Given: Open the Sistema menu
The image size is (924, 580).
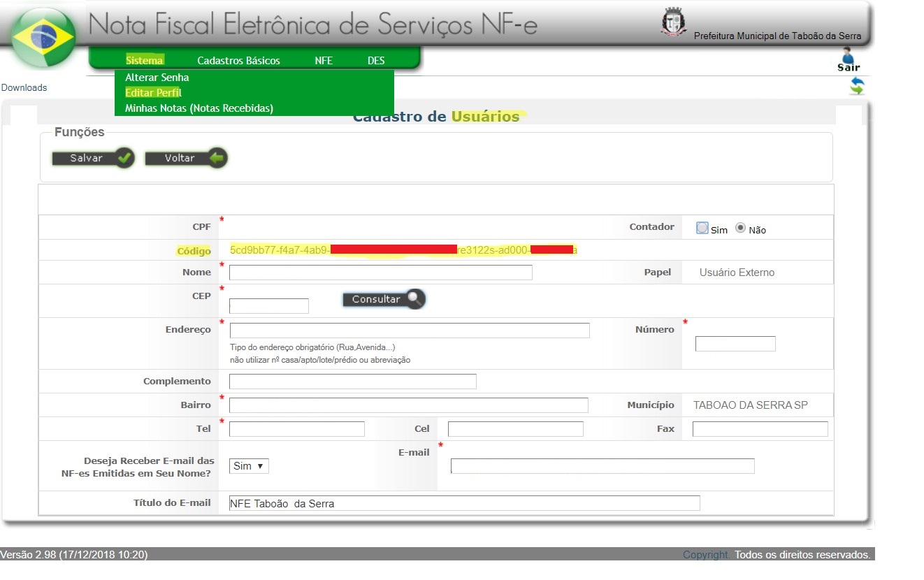Looking at the screenshot, I should pyautogui.click(x=145, y=60).
